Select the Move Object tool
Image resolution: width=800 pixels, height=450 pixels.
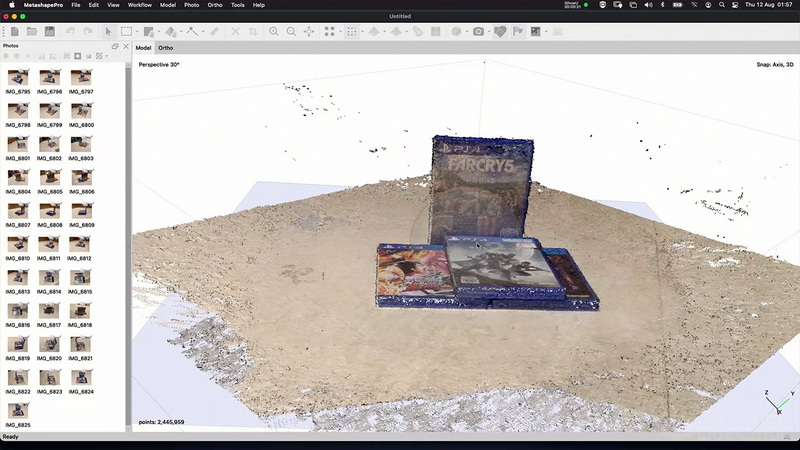[x=170, y=32]
